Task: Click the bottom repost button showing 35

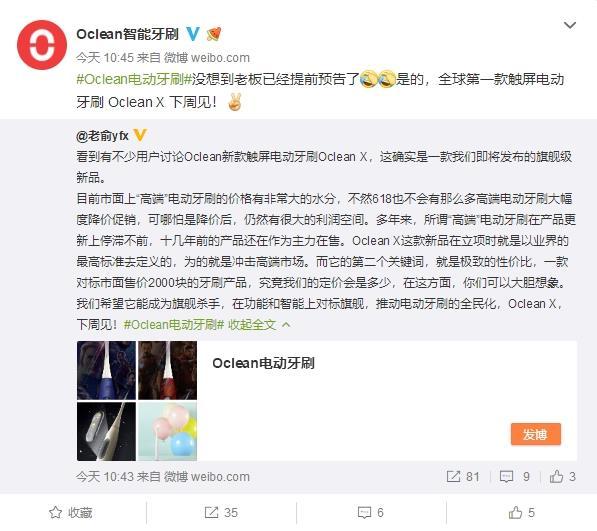Action: pyautogui.click(x=221, y=512)
